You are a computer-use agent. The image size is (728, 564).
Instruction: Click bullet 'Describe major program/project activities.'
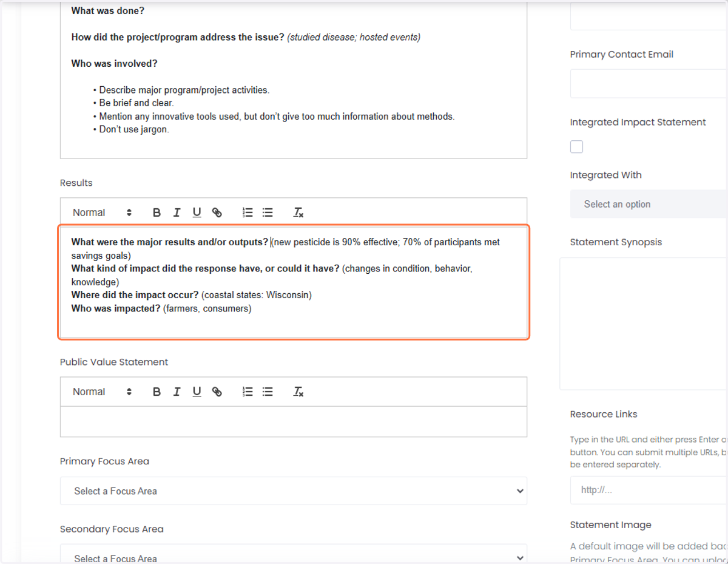(184, 90)
